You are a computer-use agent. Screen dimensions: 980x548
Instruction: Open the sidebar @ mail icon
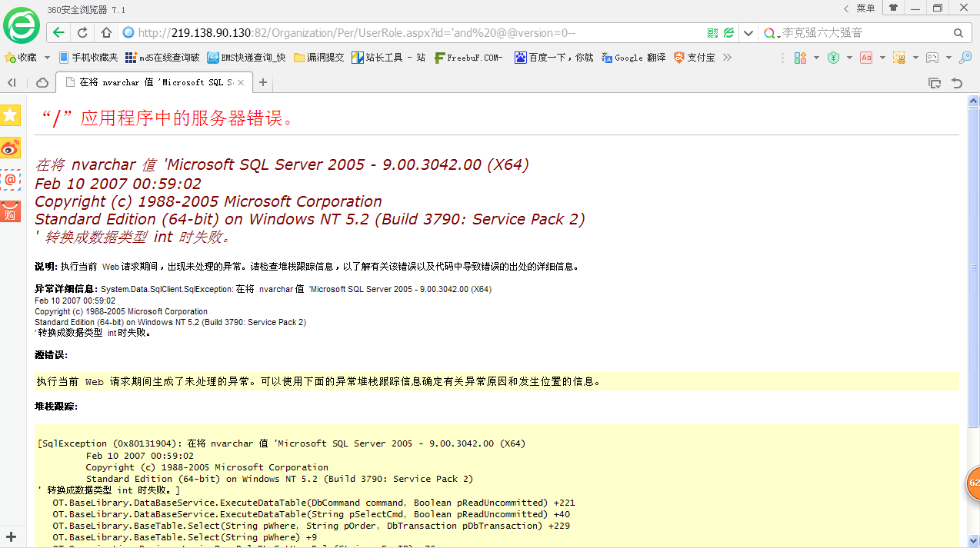click(x=11, y=180)
